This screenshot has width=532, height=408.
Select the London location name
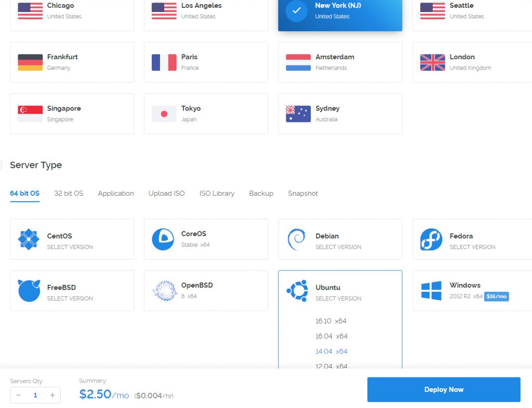[462, 57]
